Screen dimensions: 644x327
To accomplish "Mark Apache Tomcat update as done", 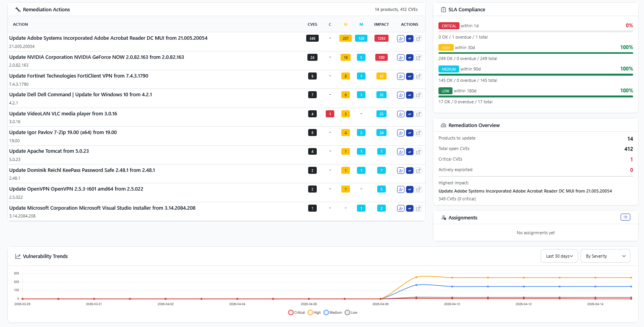I will 410,152.
